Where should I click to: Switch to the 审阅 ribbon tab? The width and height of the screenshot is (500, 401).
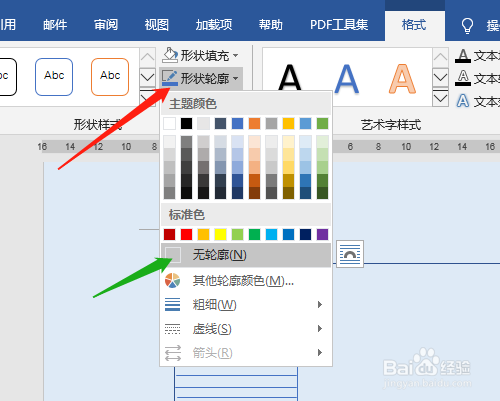(106, 25)
